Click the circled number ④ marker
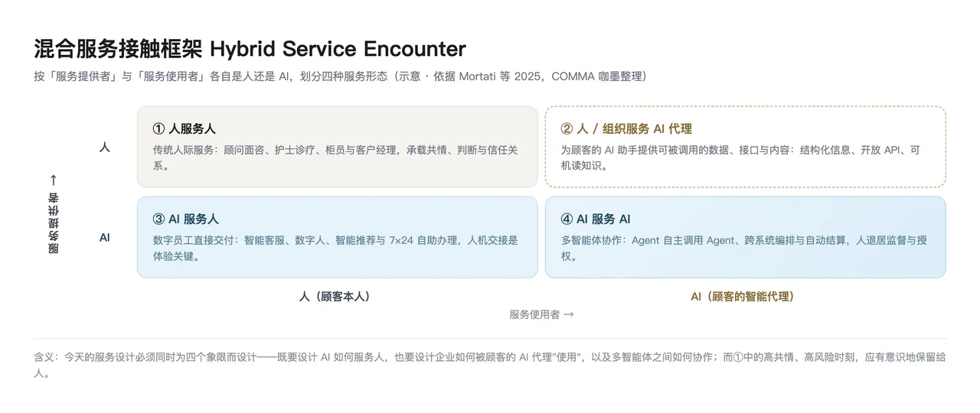This screenshot has width=980, height=413. point(567,219)
